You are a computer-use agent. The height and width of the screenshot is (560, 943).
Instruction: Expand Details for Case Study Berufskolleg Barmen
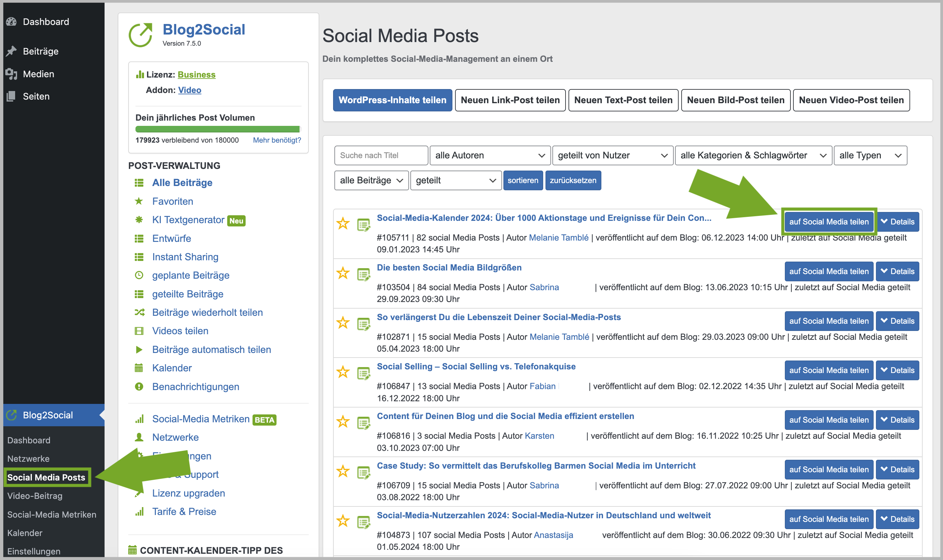coord(897,470)
